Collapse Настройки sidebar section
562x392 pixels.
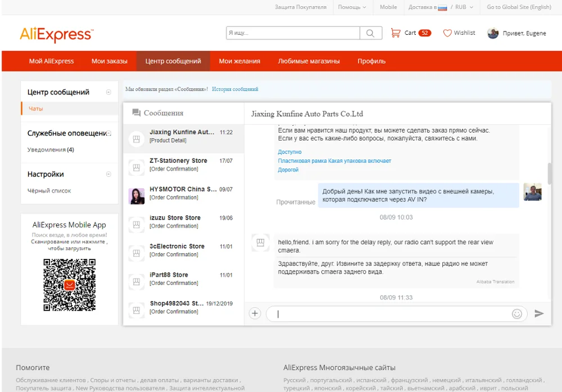(x=108, y=174)
